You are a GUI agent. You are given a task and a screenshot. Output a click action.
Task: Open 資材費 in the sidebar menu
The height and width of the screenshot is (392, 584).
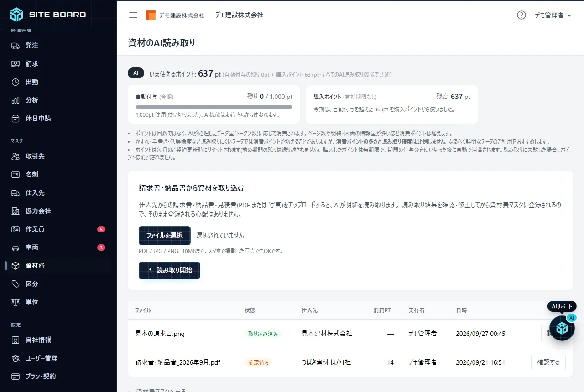point(58,266)
